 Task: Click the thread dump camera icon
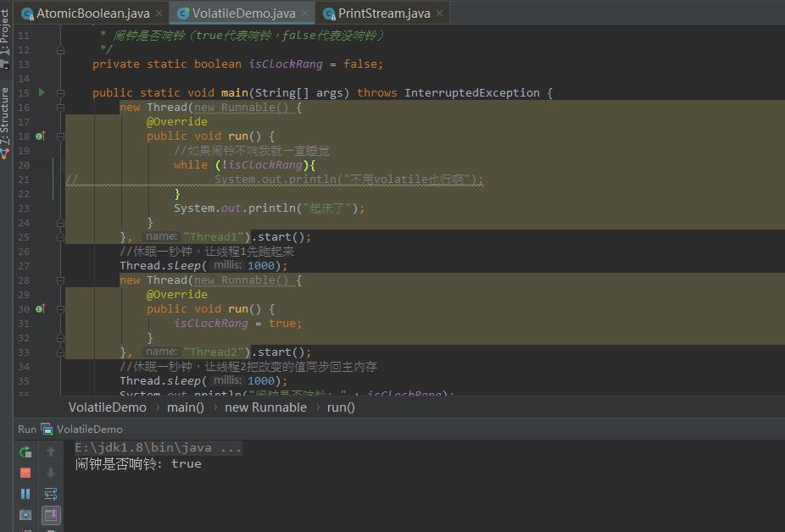pyautogui.click(x=25, y=515)
